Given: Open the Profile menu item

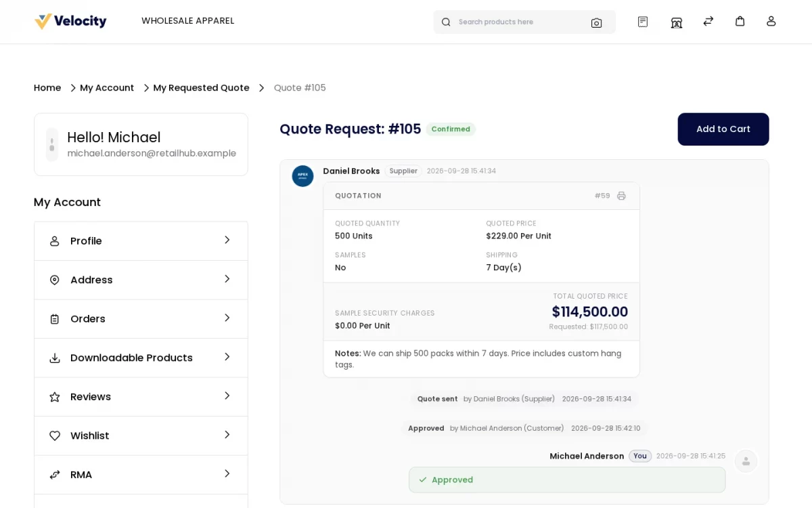Looking at the screenshot, I should [x=141, y=241].
